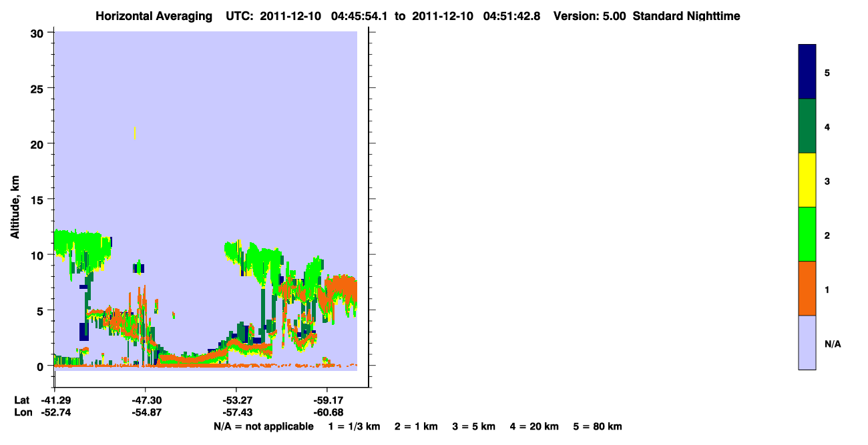The height and width of the screenshot is (445, 868).
Task: Click the colorbar label '4'
Action: pyautogui.click(x=827, y=126)
